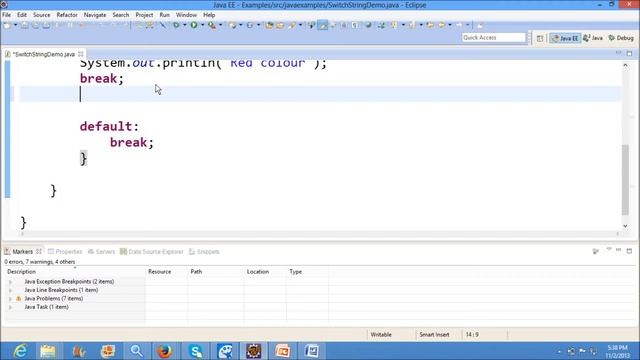
Task: Open the Back navigation dropdown arrow
Action: click(450, 25)
